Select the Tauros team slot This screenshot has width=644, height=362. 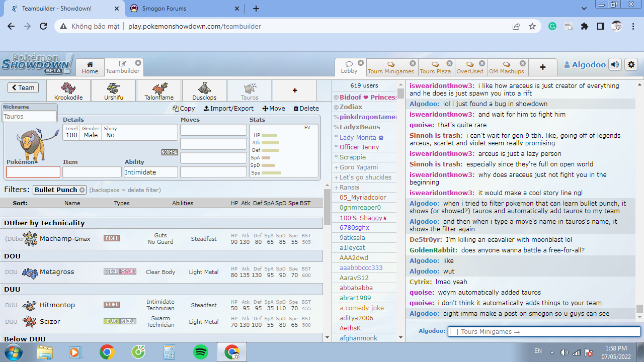click(250, 91)
